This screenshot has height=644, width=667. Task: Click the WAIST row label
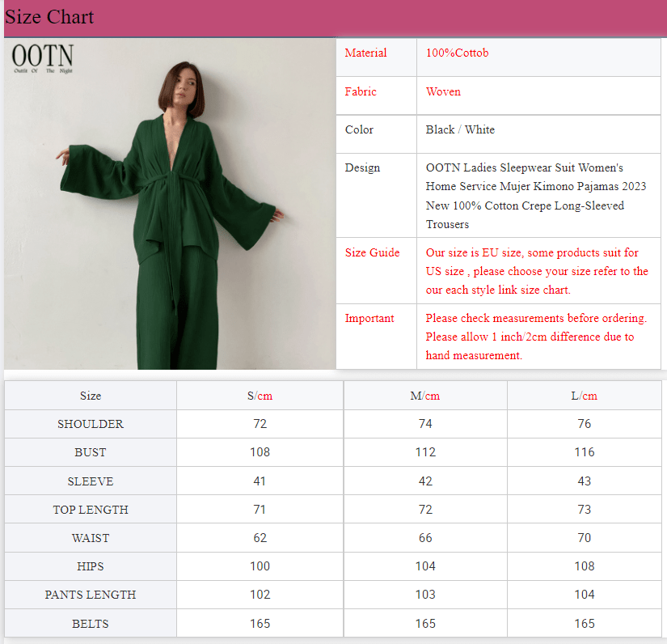91,538
